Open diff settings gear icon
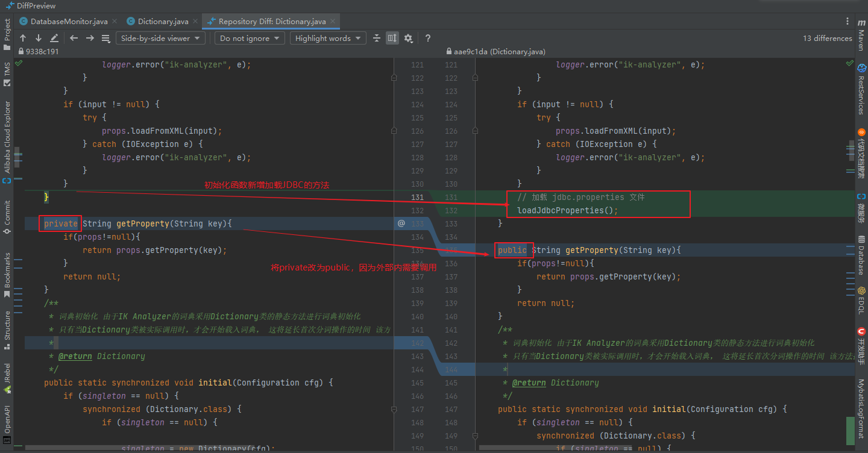The width and height of the screenshot is (868, 453). click(408, 38)
